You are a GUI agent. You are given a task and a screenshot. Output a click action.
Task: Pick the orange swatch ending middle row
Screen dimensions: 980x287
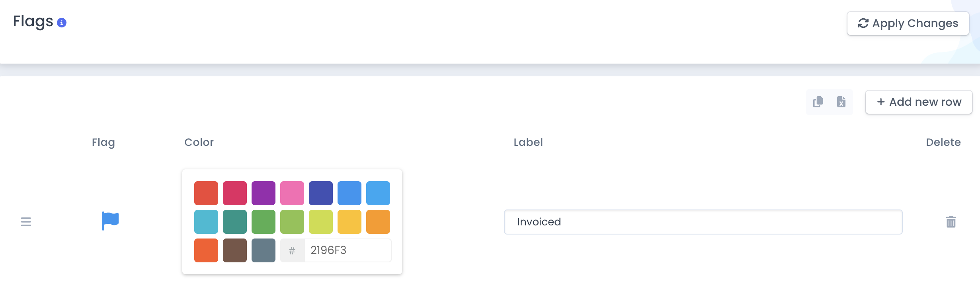pyautogui.click(x=378, y=222)
